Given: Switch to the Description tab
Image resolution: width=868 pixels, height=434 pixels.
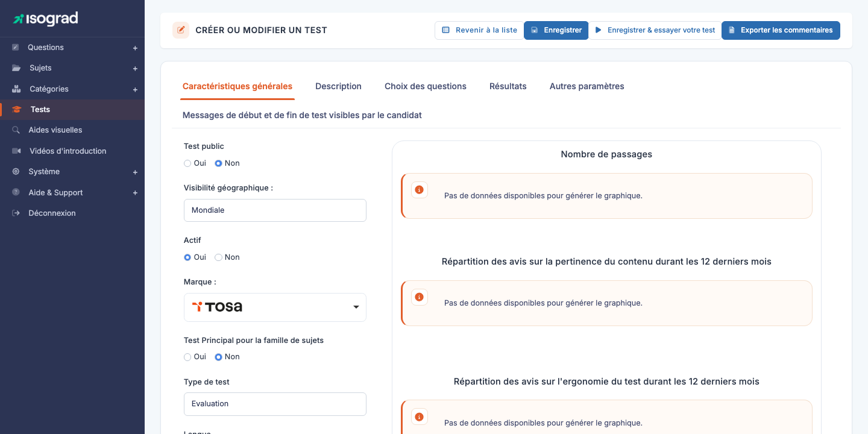Looking at the screenshot, I should click(x=338, y=86).
